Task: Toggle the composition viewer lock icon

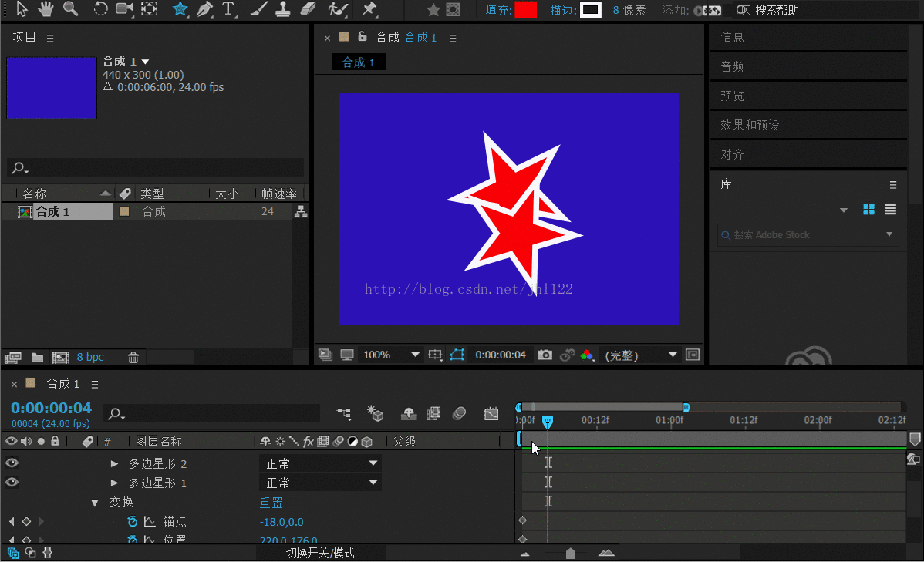Action: click(x=363, y=36)
